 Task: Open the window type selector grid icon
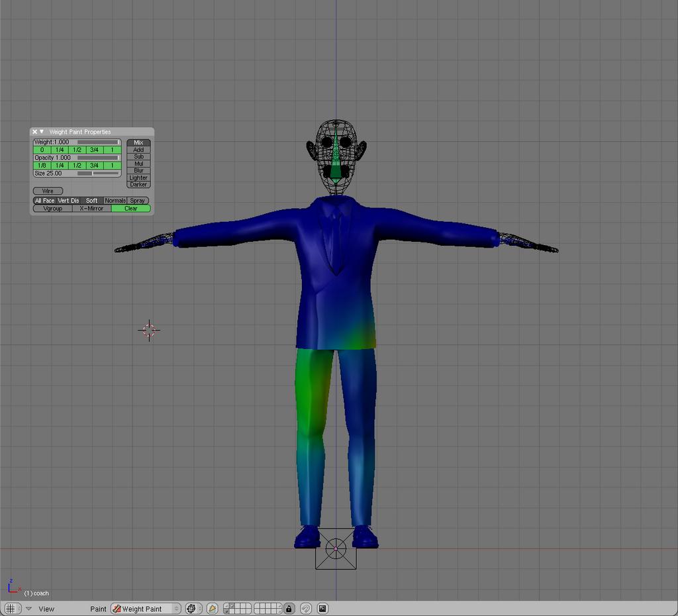[x=13, y=609]
